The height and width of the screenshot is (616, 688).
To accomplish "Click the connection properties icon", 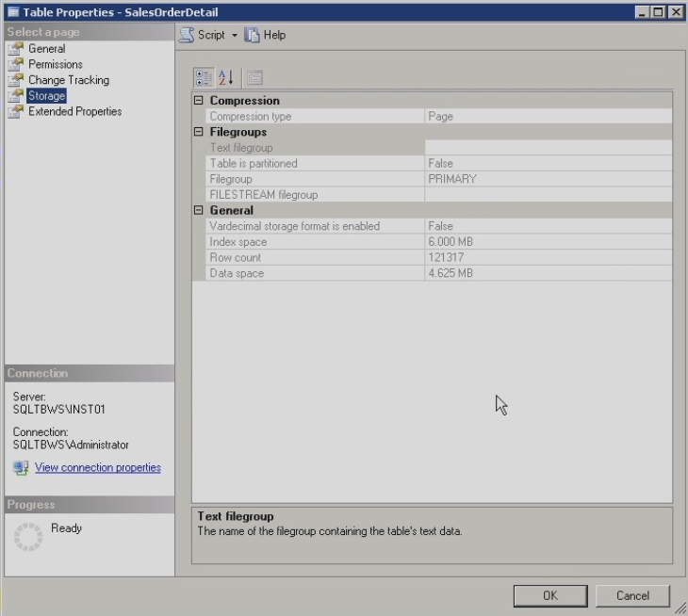I will pos(21,468).
